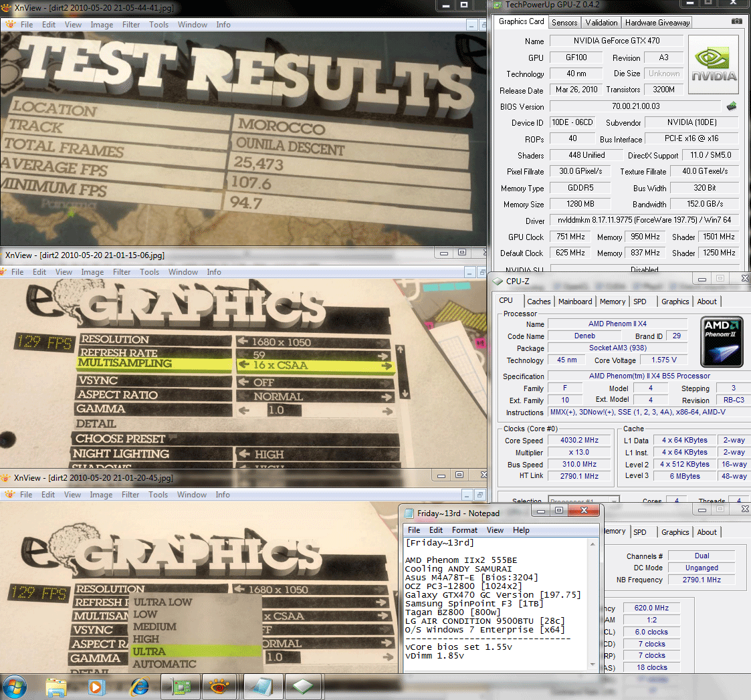
Task: Click the Notepad line 'Galaxy GTX470 GC Version [197.75]'
Action: coord(493,594)
